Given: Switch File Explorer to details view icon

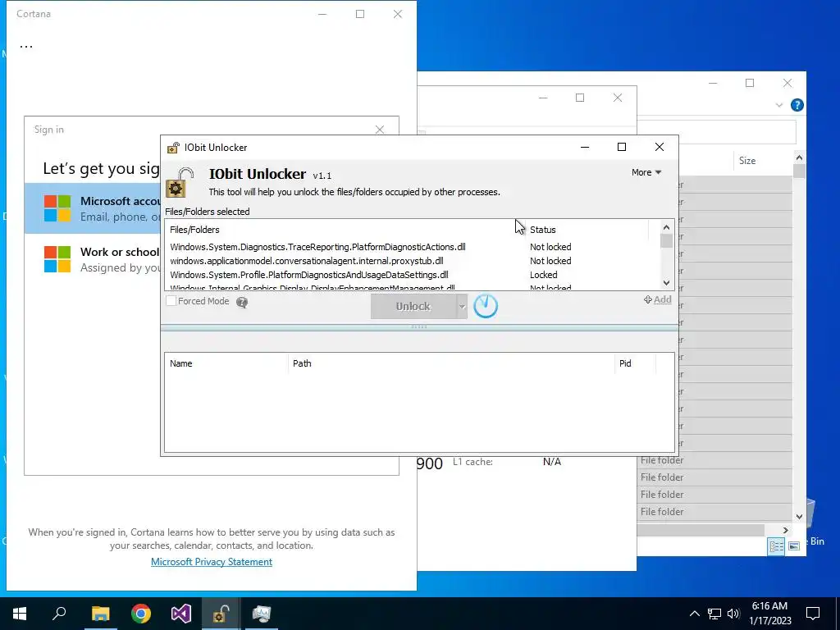Looking at the screenshot, I should [776, 546].
